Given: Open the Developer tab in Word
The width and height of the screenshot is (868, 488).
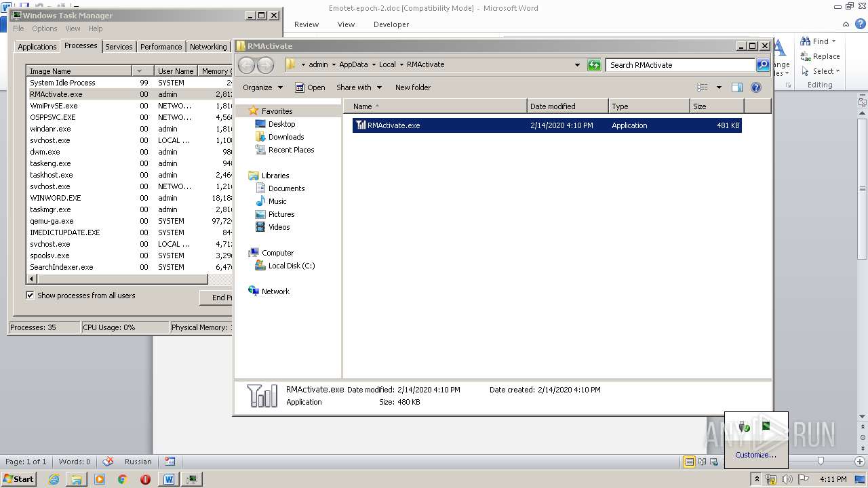Looking at the screenshot, I should pyautogui.click(x=391, y=24).
